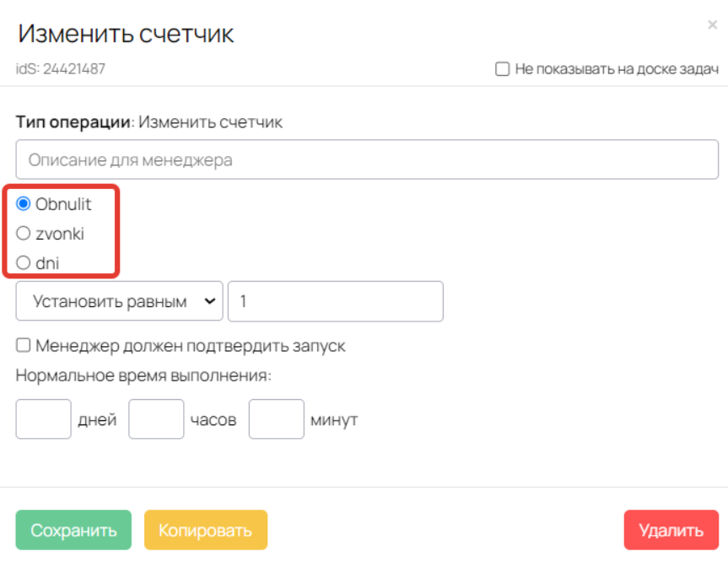Click the green Сохранить button

pyautogui.click(x=73, y=530)
